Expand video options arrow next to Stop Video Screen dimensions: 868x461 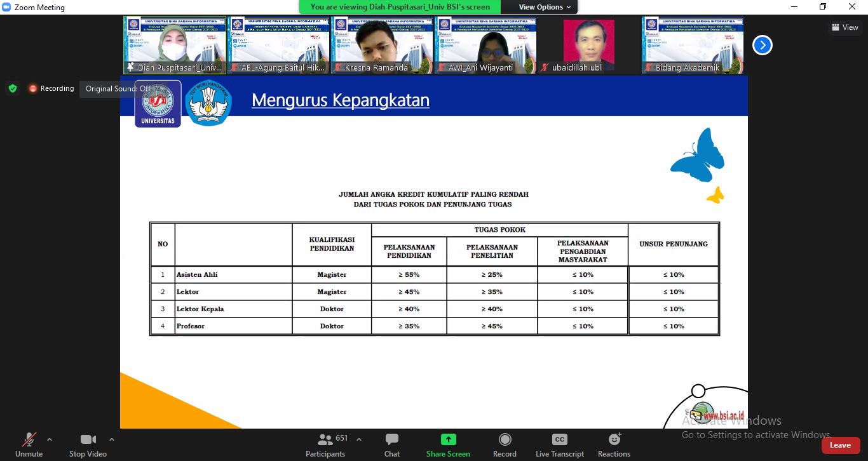[112, 439]
